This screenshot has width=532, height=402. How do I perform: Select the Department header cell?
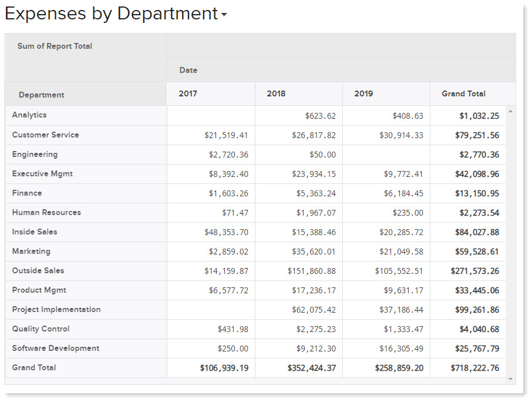pos(42,95)
